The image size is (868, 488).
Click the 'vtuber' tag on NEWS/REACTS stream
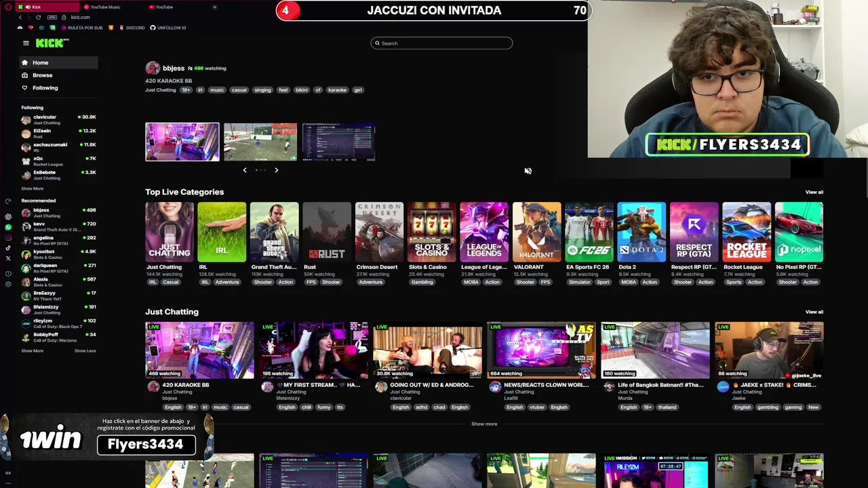(x=536, y=407)
